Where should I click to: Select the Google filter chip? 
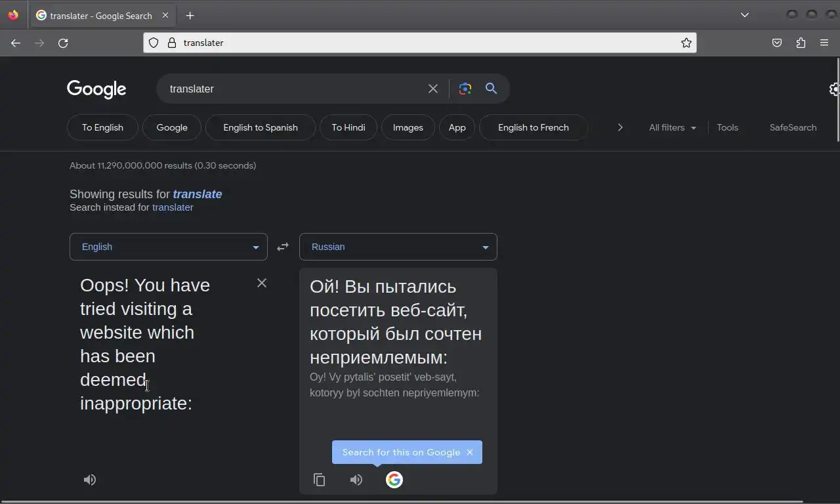click(x=172, y=127)
